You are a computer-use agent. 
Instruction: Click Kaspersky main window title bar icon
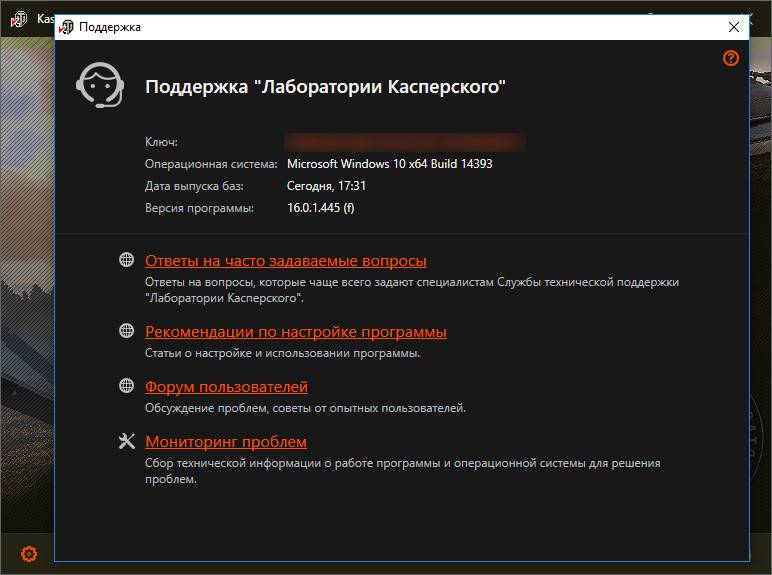click(x=18, y=19)
